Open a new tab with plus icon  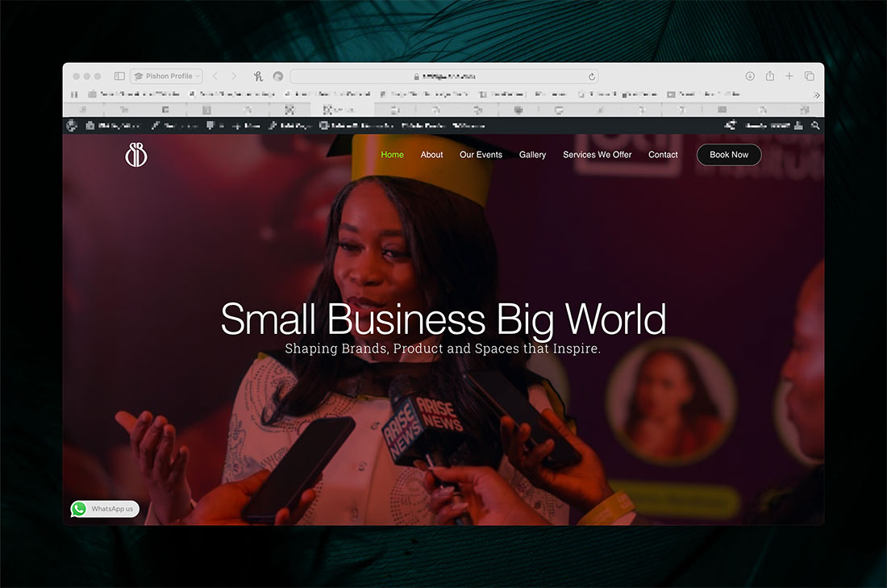(789, 76)
